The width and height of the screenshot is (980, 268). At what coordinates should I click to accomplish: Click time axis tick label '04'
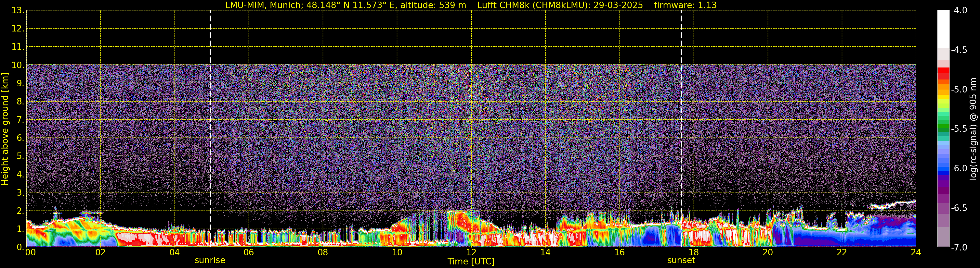175,252
